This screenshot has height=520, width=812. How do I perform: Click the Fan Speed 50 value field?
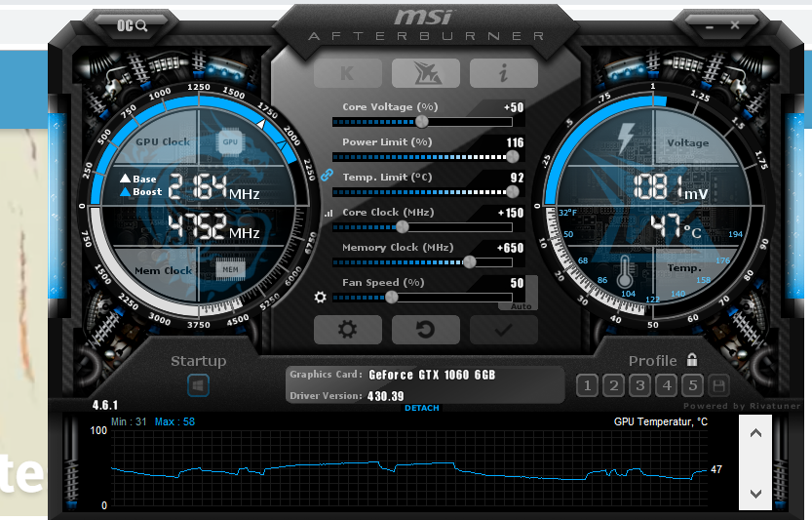coord(517,283)
